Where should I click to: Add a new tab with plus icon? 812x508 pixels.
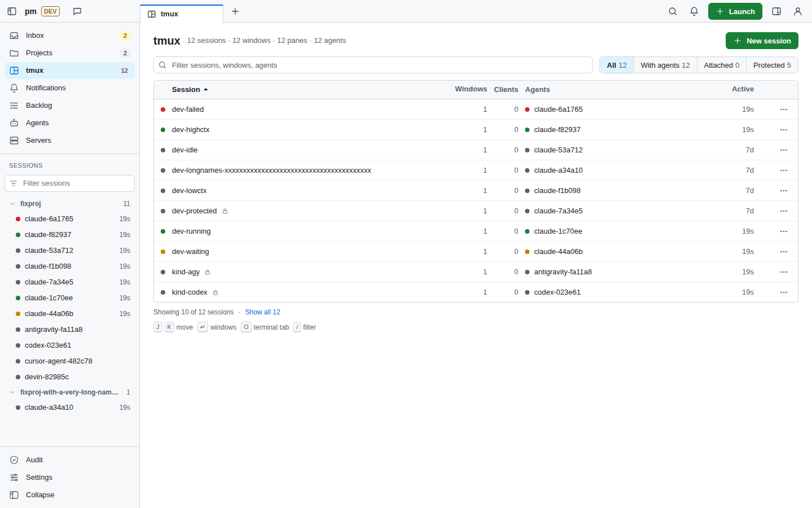pos(235,11)
